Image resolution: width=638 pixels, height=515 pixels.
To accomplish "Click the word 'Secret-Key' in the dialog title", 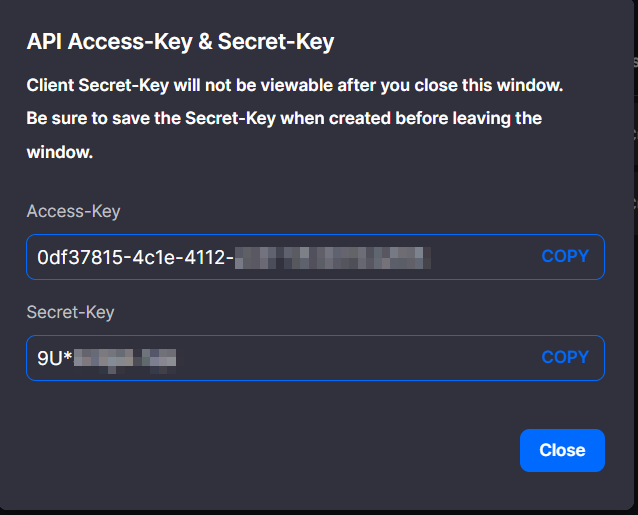I will (x=276, y=42).
